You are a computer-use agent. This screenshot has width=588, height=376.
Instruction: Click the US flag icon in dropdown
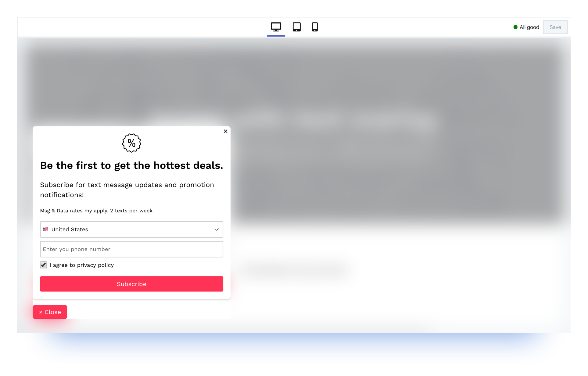click(x=45, y=229)
